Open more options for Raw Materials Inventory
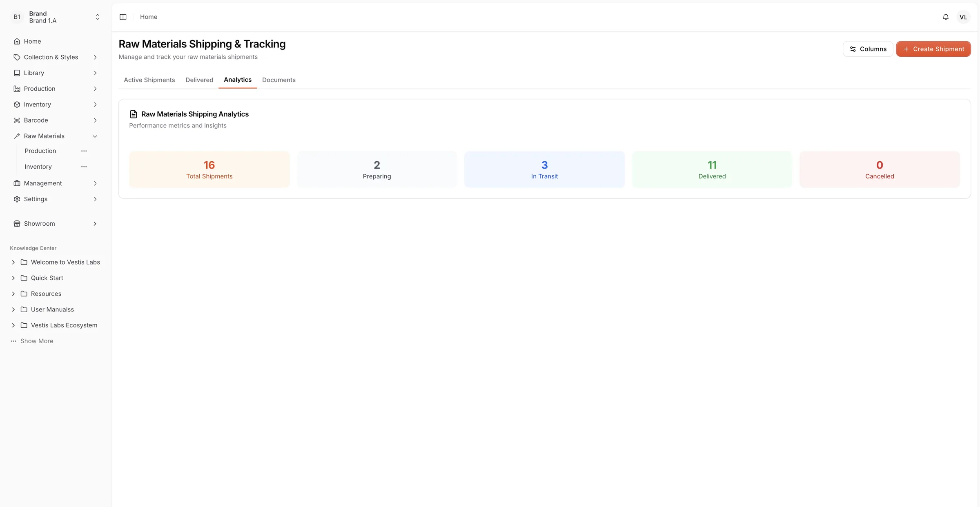Screen dimensions: 980x507 pyautogui.click(x=84, y=167)
